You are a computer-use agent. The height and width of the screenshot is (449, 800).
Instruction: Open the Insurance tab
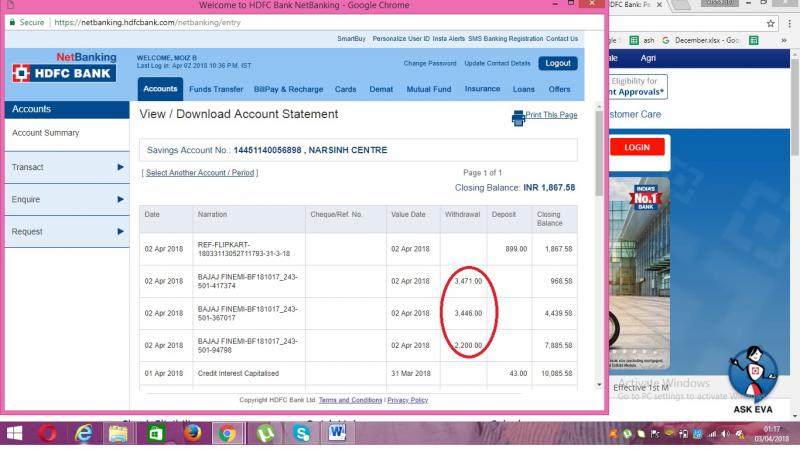click(x=482, y=89)
